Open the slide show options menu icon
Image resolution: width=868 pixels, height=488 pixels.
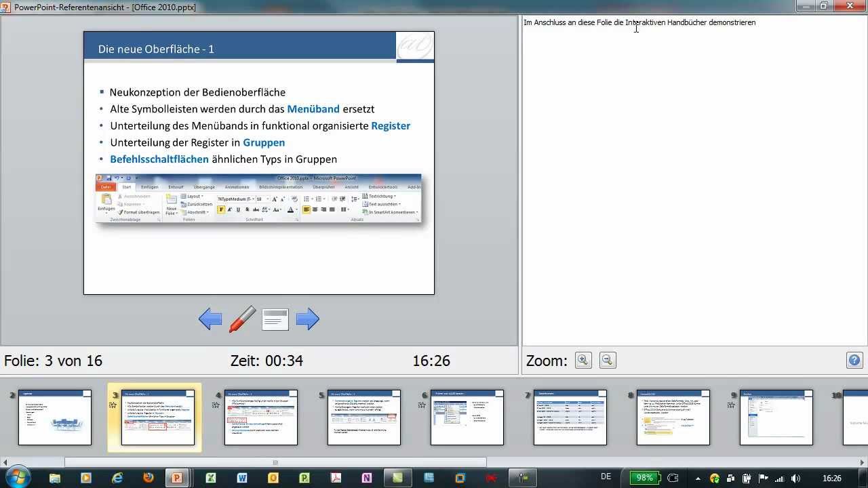click(x=275, y=319)
